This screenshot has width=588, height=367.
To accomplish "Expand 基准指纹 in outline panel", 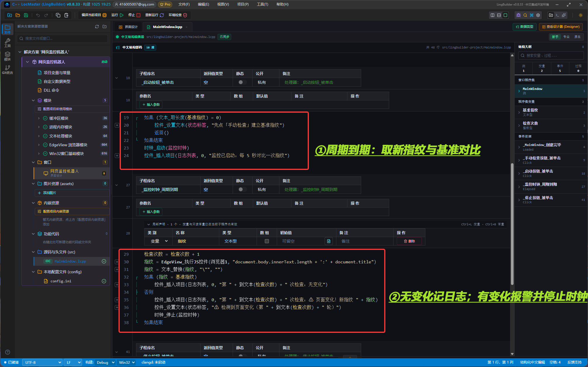I will pyautogui.click(x=519, y=112).
